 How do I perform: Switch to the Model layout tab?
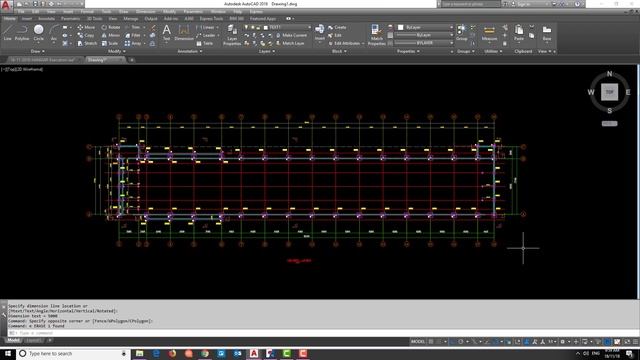pyautogui.click(x=13, y=340)
